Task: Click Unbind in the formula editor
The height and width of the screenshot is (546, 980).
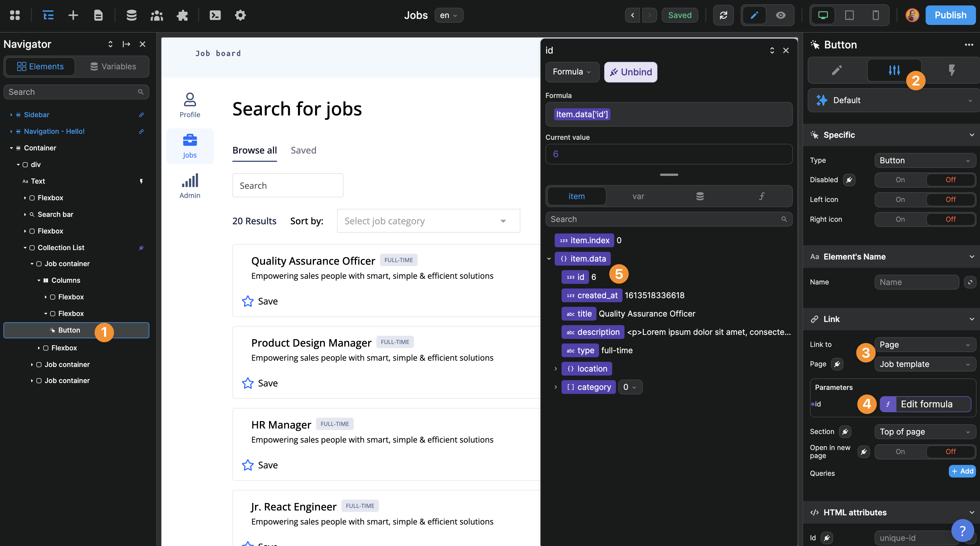Action: 630,72
